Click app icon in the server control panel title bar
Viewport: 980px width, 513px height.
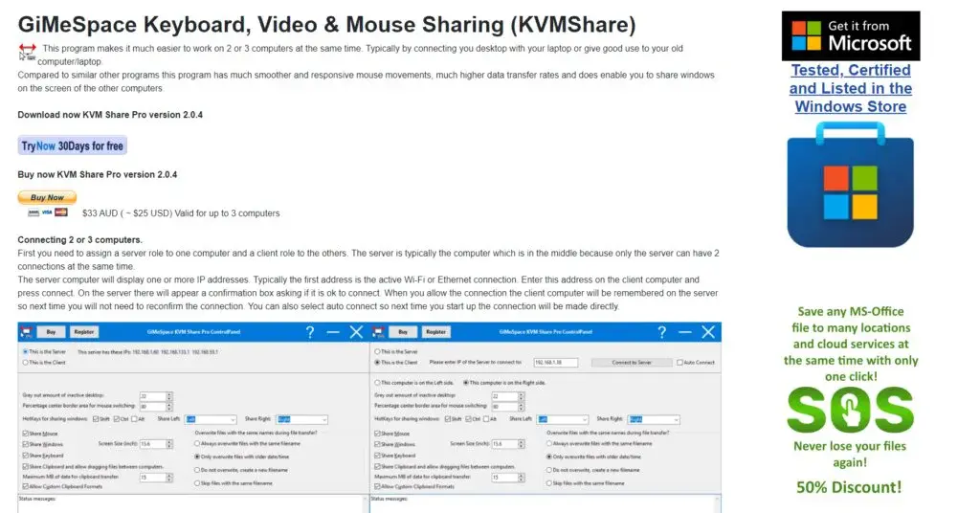[x=26, y=332]
